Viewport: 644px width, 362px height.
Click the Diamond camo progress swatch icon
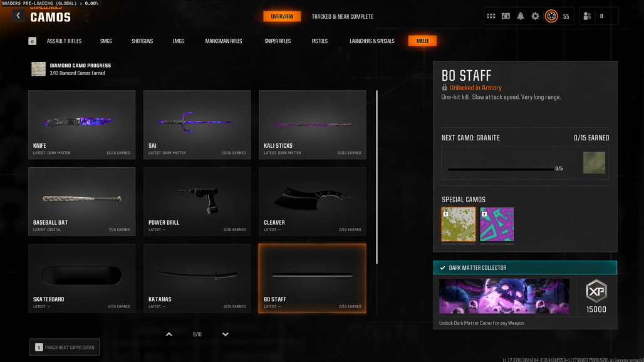pos(39,69)
